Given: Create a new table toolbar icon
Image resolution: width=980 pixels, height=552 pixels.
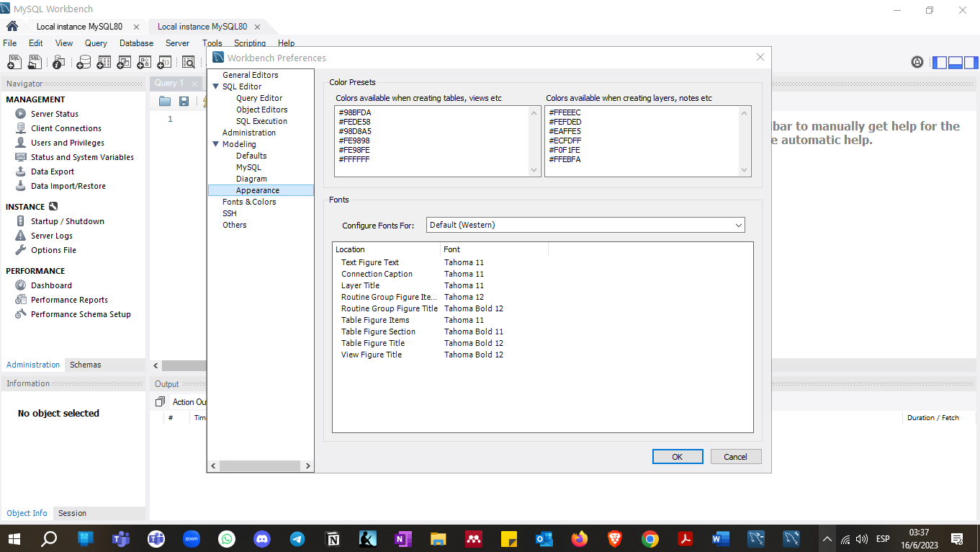Looking at the screenshot, I should click(104, 62).
